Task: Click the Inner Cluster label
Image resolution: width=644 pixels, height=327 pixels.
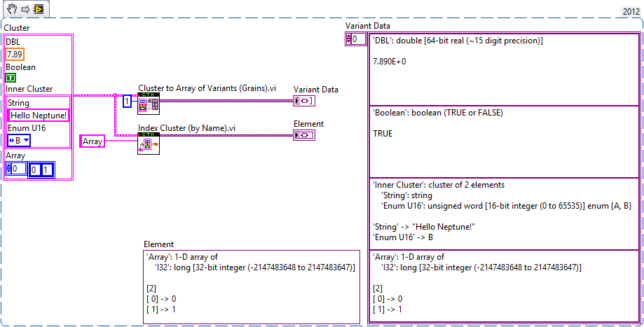Action: tap(29, 89)
